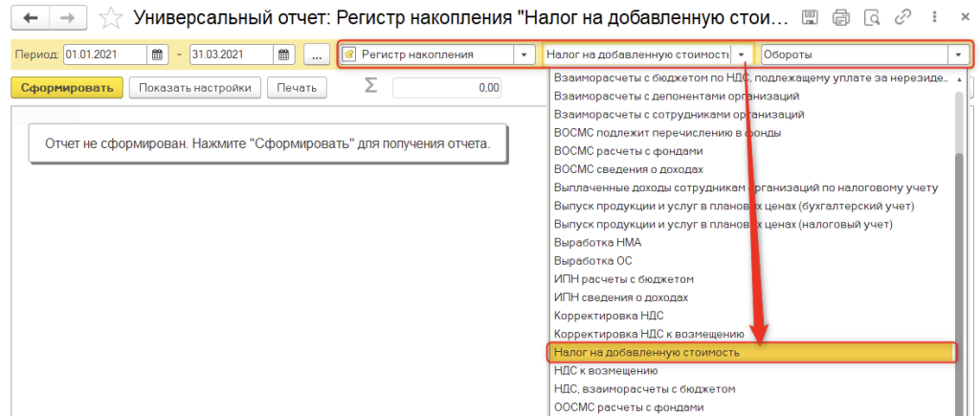Choose НДС к возмещению from list
The image size is (980, 416).
pyautogui.click(x=606, y=370)
